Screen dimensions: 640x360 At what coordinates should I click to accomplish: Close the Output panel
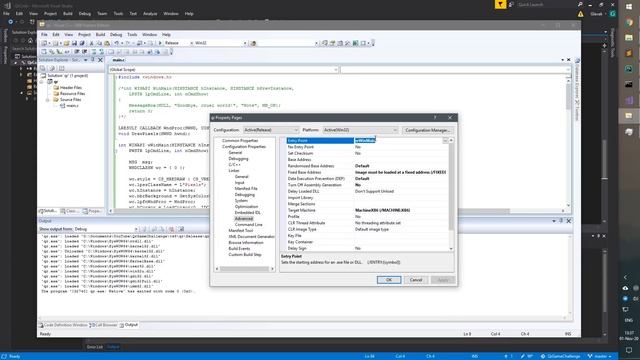(x=569, y=221)
